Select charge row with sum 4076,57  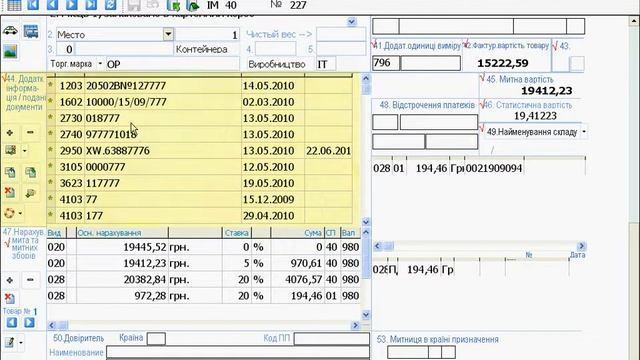pyautogui.click(x=203, y=280)
